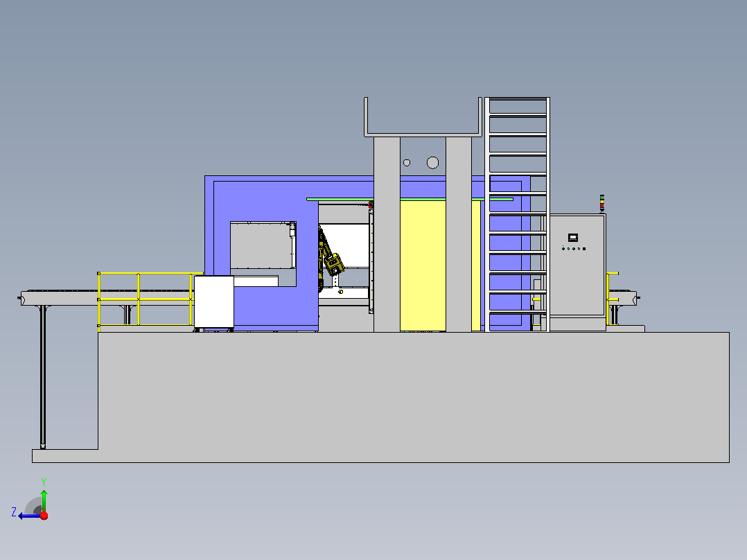Select the small display screen on the control cabinet
This screenshot has width=747, height=560.
[573, 237]
